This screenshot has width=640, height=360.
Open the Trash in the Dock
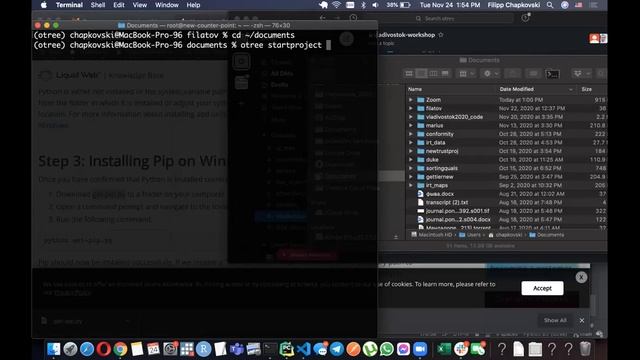(x=585, y=349)
